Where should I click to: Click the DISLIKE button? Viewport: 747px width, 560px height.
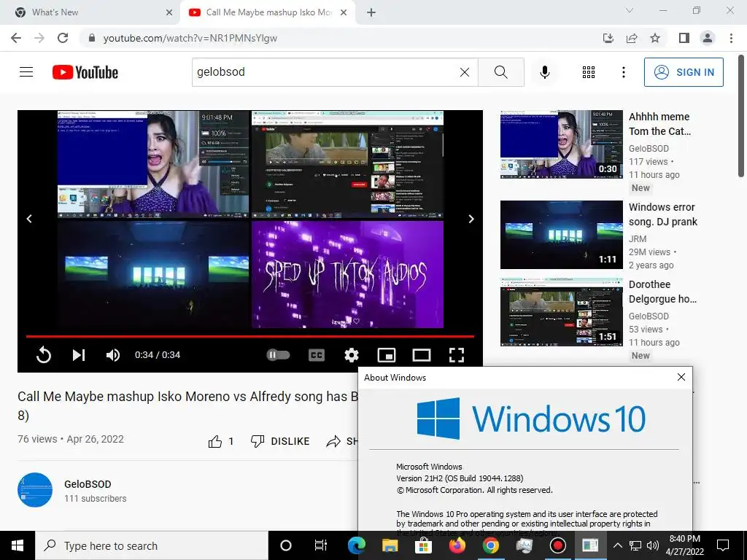[280, 441]
